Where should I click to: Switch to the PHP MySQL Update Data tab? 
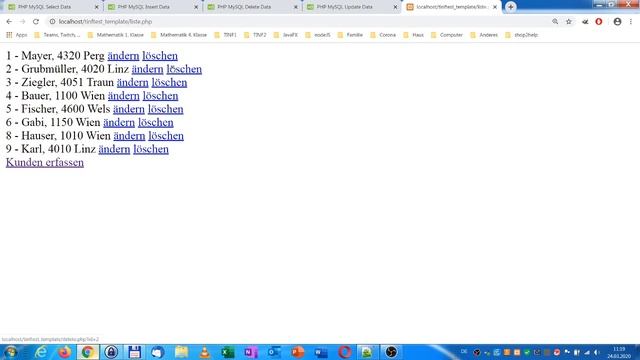(351, 7)
